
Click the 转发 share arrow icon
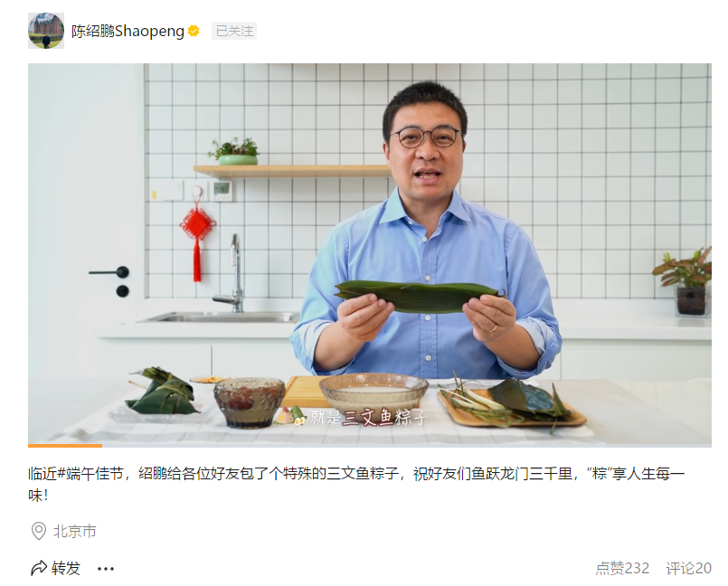[39, 568]
